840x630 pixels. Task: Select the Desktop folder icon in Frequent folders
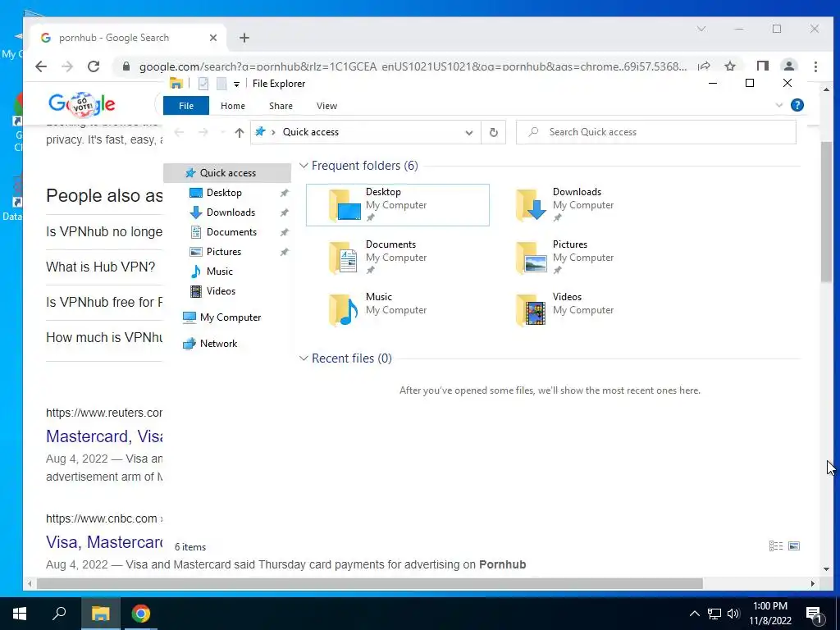click(345, 205)
